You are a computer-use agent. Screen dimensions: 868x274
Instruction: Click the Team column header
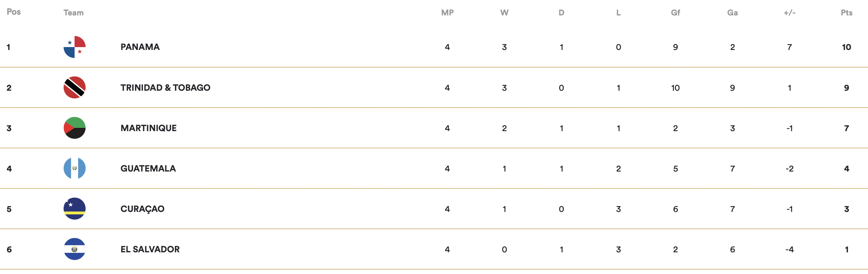pyautogui.click(x=73, y=12)
